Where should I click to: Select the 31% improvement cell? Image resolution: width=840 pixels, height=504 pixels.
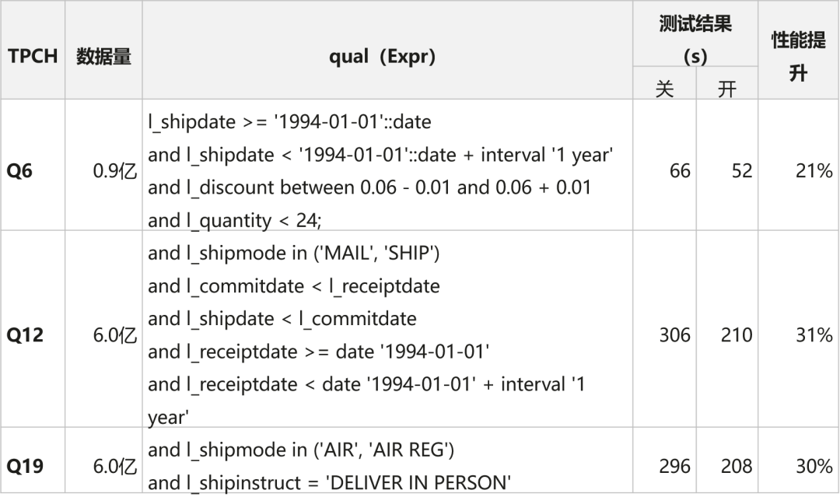(x=814, y=335)
